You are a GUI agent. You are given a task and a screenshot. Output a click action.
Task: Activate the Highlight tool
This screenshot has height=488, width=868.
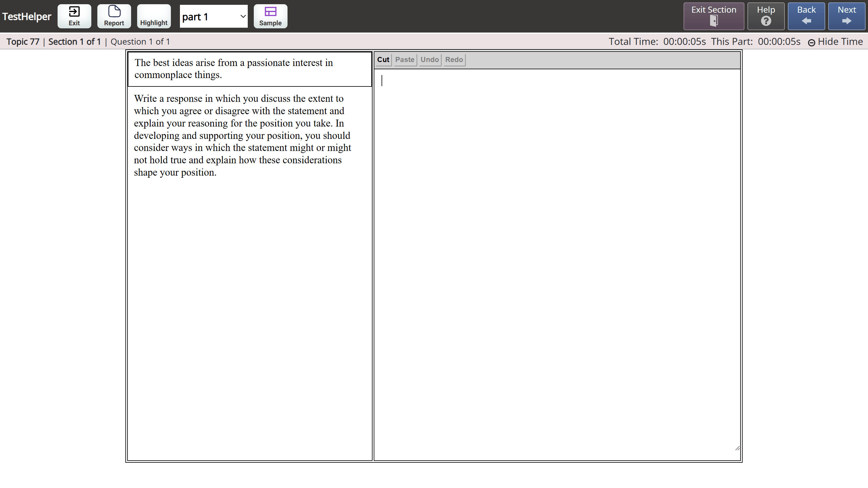tap(154, 16)
